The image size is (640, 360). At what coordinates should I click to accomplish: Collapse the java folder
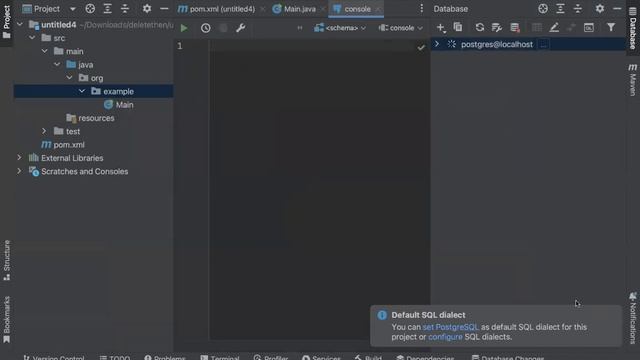tap(57, 64)
